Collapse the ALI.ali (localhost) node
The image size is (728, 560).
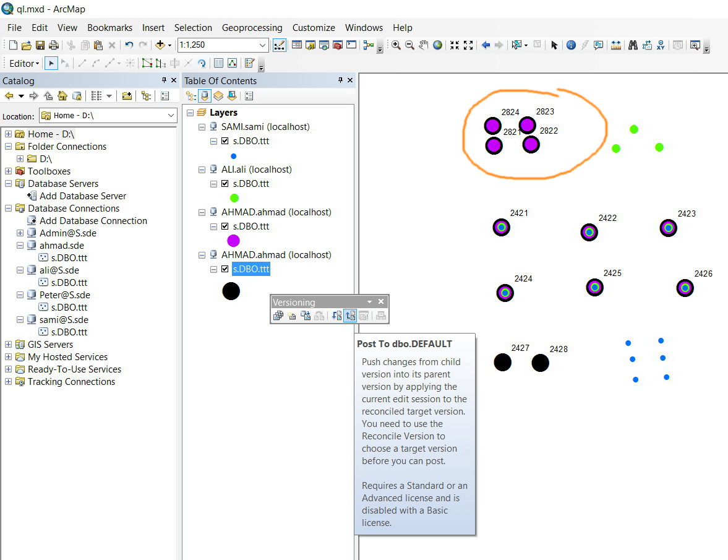tap(202, 170)
